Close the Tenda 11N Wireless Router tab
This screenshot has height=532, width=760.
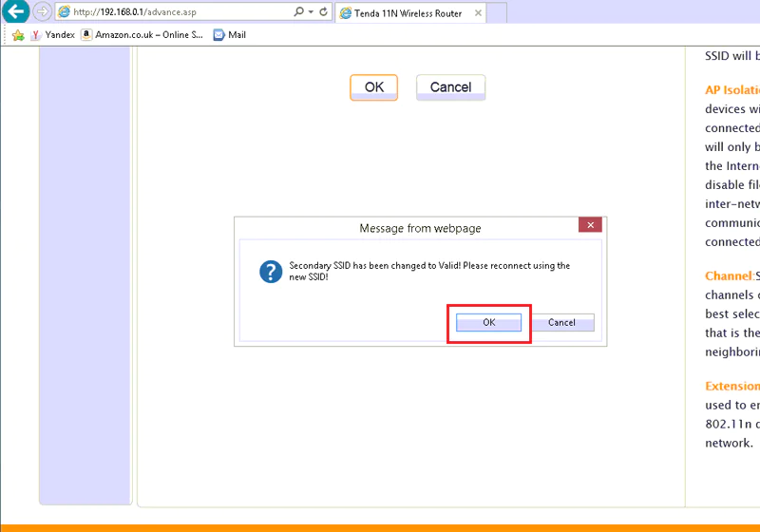coord(478,13)
